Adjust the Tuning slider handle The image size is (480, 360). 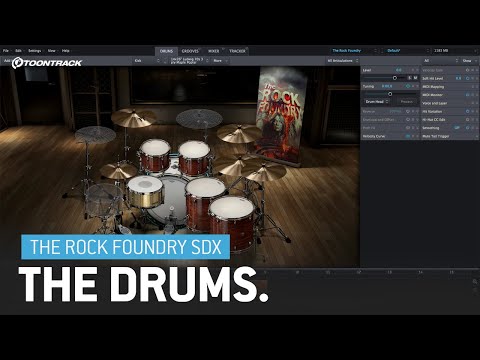click(x=390, y=94)
